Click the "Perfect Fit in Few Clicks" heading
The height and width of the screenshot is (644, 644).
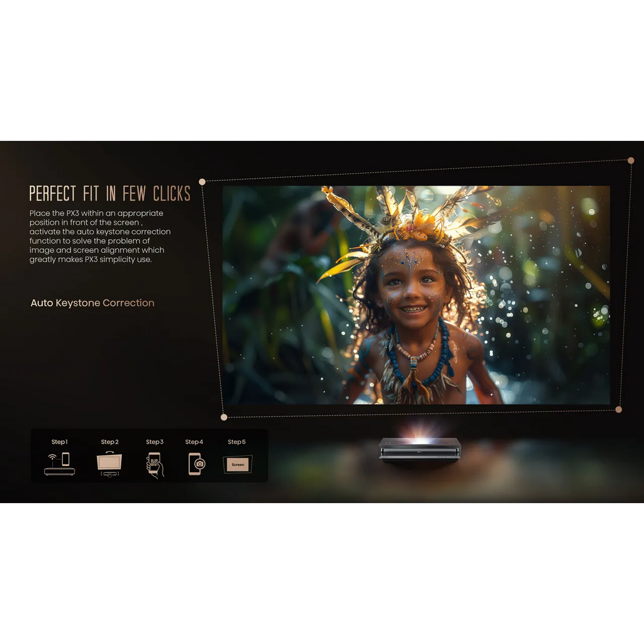tap(109, 194)
